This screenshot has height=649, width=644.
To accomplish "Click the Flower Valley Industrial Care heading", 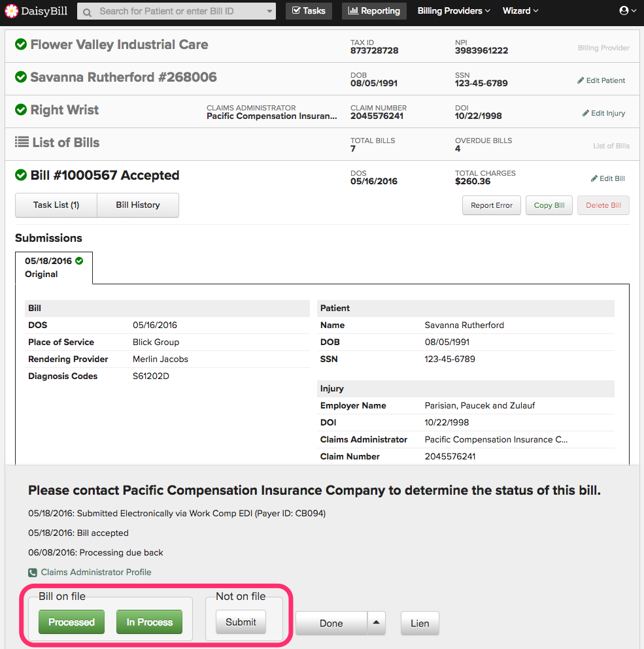I will point(119,44).
